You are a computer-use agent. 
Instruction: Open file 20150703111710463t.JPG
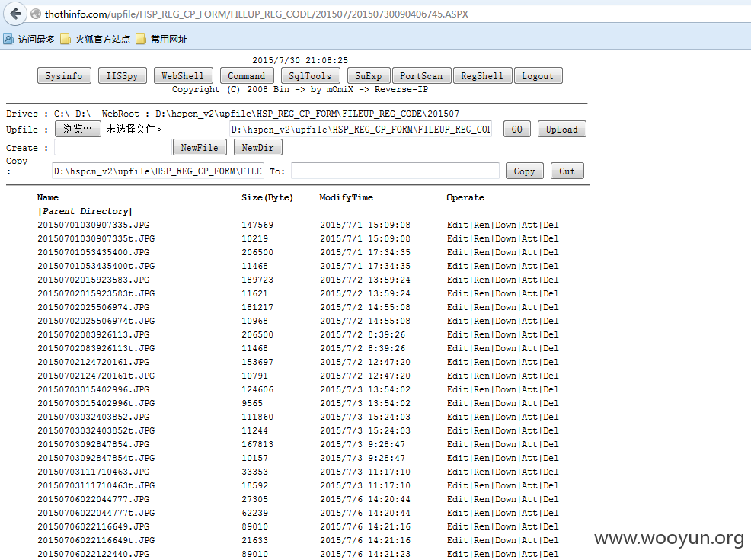[x=96, y=485]
